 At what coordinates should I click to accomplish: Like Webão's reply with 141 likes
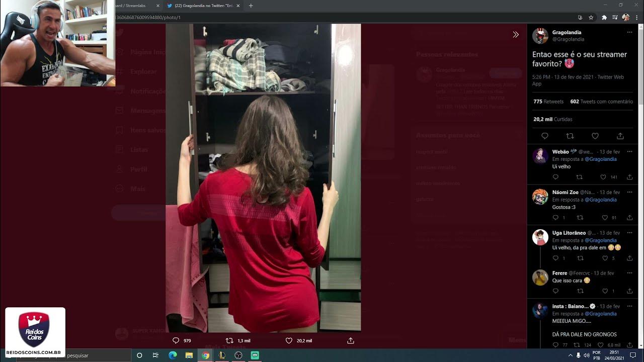[x=603, y=177]
